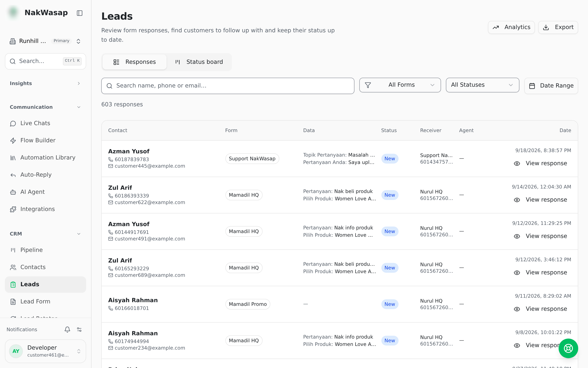The image size is (588, 368).
Task: Open the Pipeline page
Action: coord(46,250)
